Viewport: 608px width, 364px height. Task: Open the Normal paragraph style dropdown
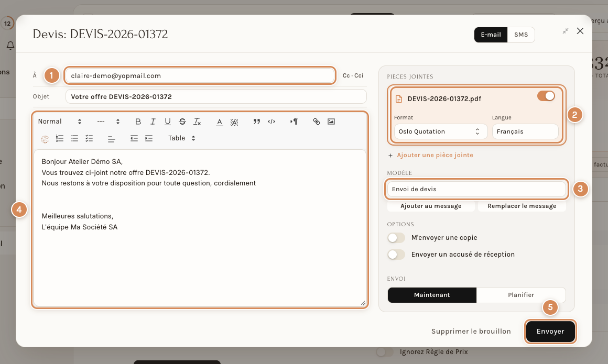(60, 122)
